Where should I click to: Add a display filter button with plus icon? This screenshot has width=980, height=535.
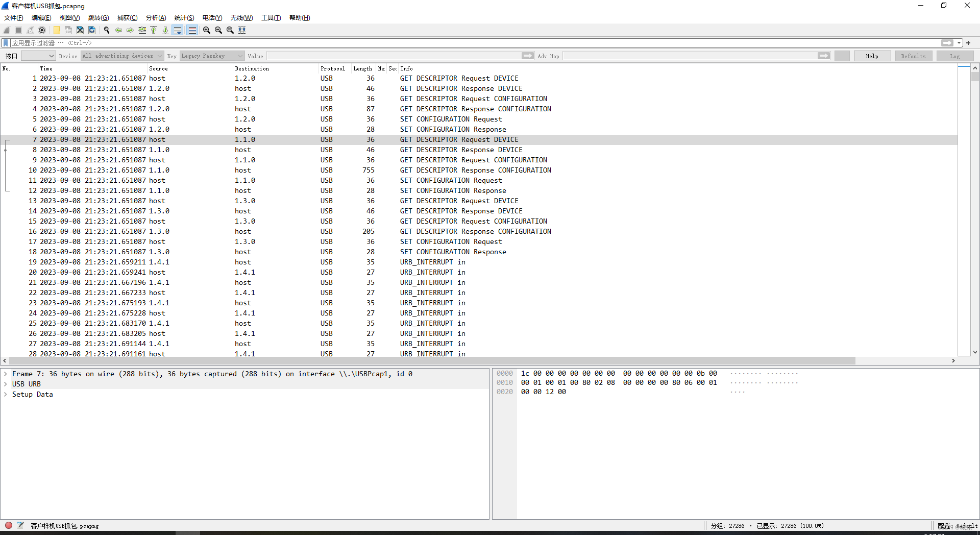(x=968, y=43)
